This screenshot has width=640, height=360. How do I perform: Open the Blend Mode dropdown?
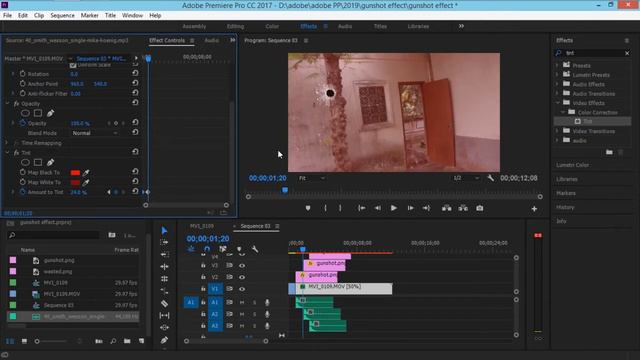point(95,133)
